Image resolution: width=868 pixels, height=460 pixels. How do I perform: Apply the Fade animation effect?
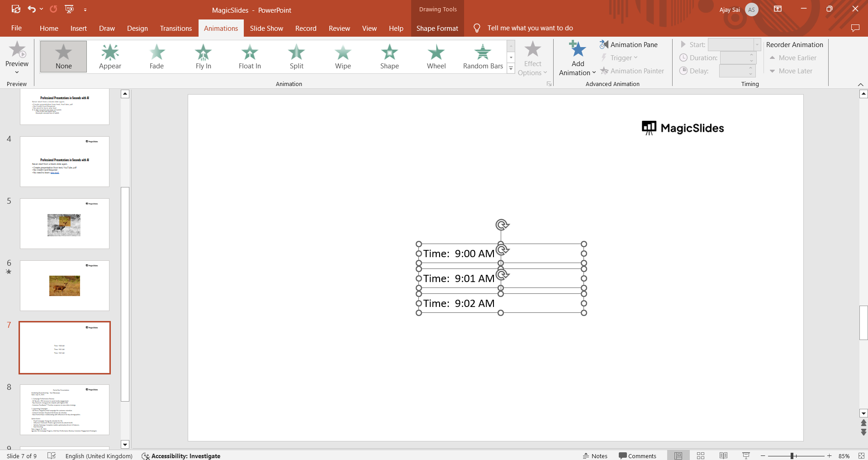[x=157, y=57]
